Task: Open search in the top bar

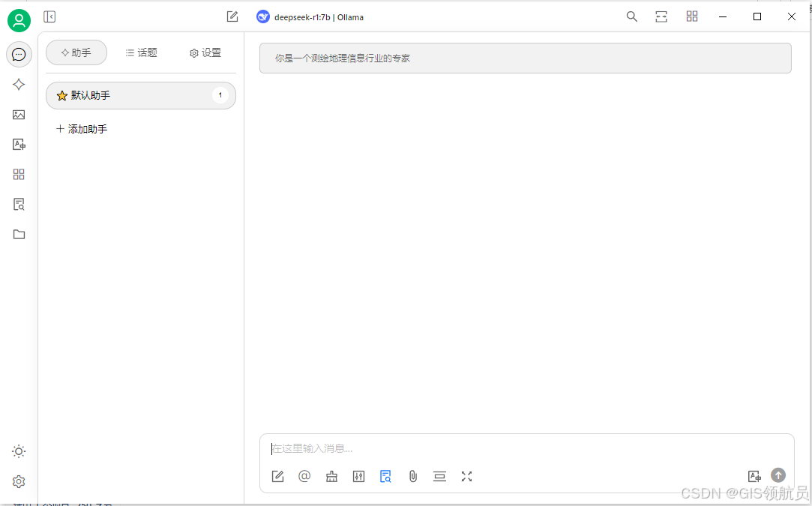Action: point(632,16)
